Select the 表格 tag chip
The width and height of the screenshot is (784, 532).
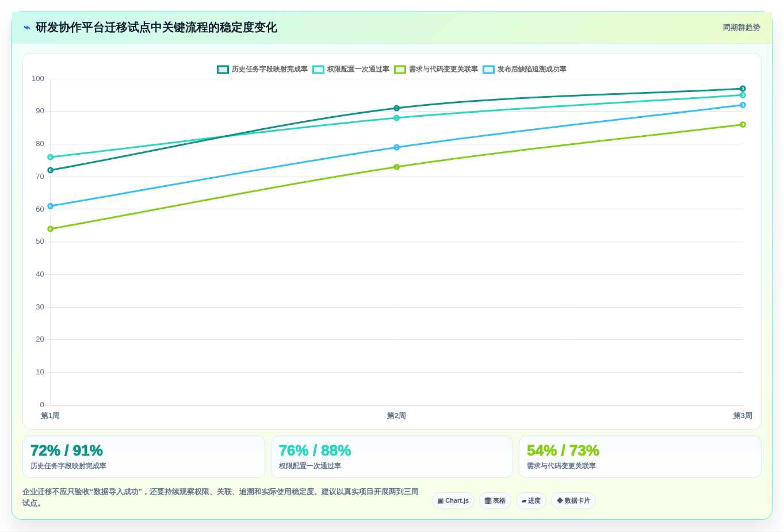point(495,501)
